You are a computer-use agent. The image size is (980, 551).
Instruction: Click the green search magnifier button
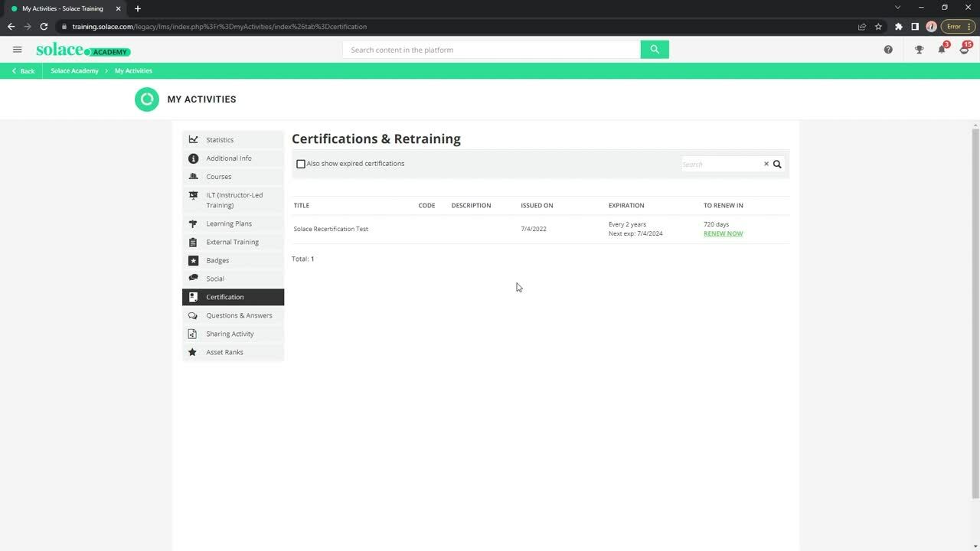point(655,50)
